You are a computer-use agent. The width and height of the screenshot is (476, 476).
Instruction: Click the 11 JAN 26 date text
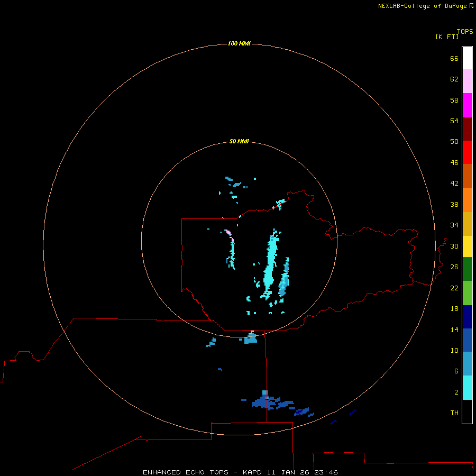288,472
